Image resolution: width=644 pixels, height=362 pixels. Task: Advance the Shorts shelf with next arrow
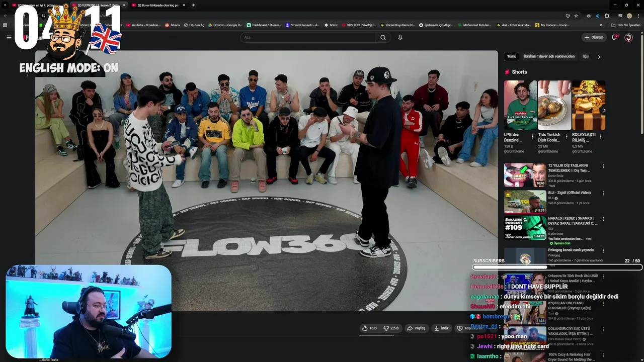pyautogui.click(x=604, y=110)
